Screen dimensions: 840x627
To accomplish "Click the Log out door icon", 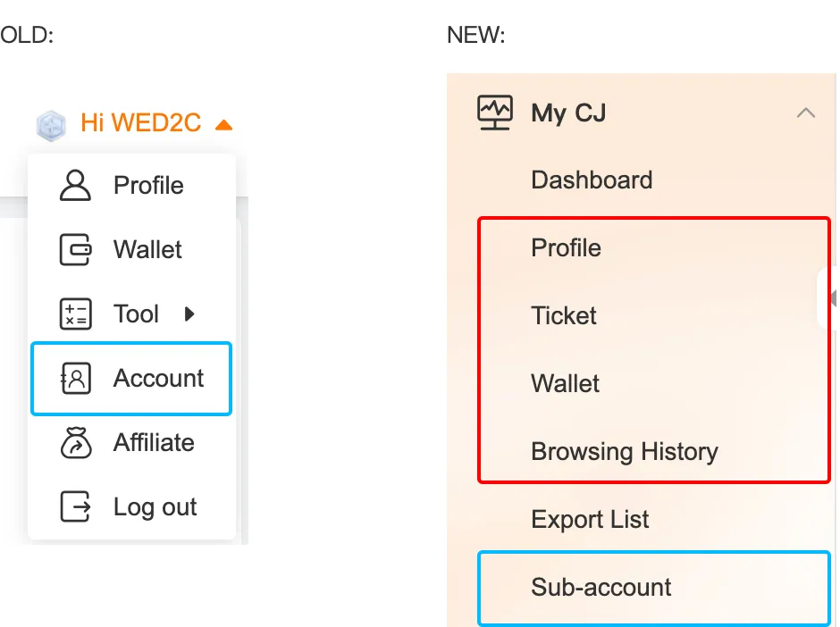I will pyautogui.click(x=75, y=507).
